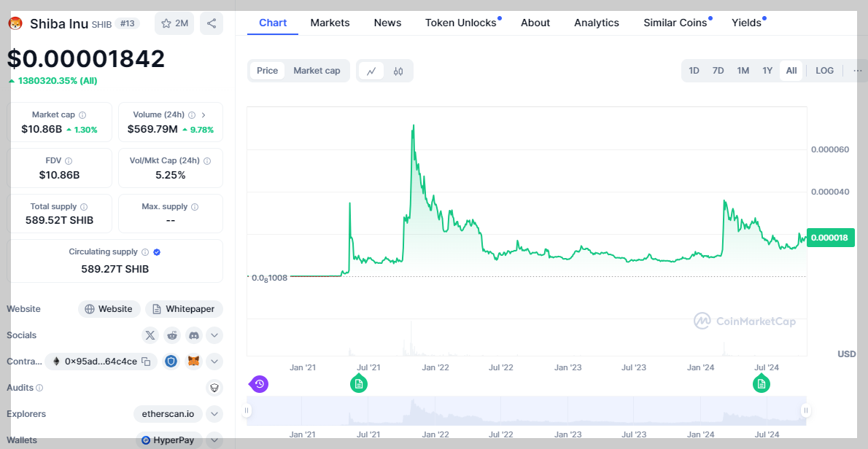Open the Token Unlocks tab

[460, 23]
